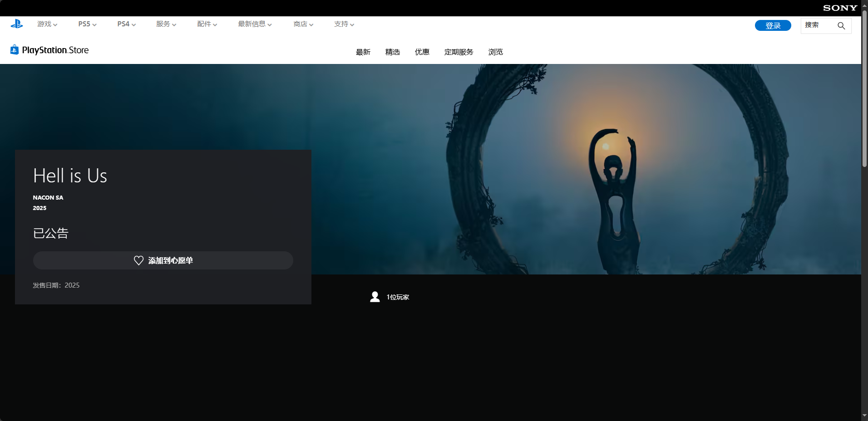
Task: Expand the 支持 menu
Action: click(344, 24)
